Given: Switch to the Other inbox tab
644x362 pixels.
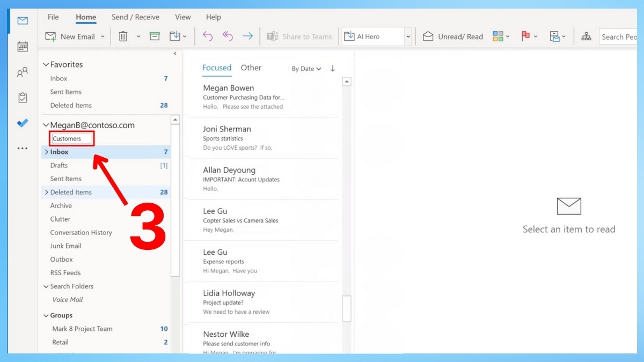Looking at the screenshot, I should 251,68.
